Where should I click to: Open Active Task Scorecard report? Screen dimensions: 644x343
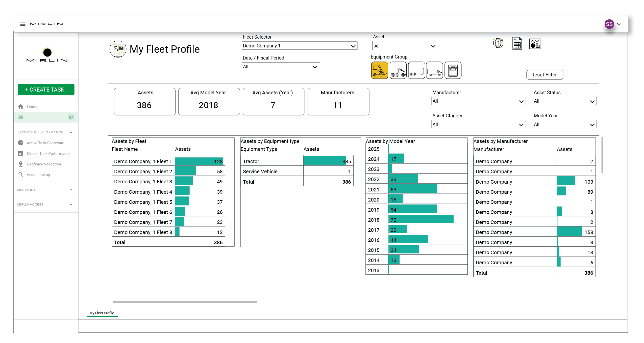coord(45,143)
